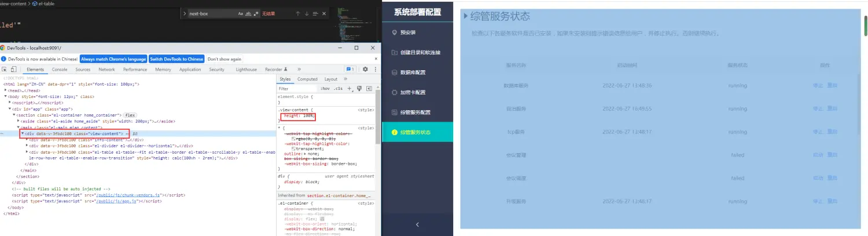Image resolution: width=868 pixels, height=236 pixels.
Task: Toggle the .cls class editor
Action: [x=338, y=89]
